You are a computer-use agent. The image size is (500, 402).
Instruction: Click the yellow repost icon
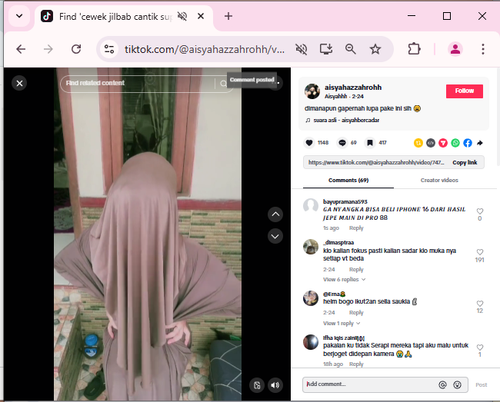pyautogui.click(x=418, y=143)
